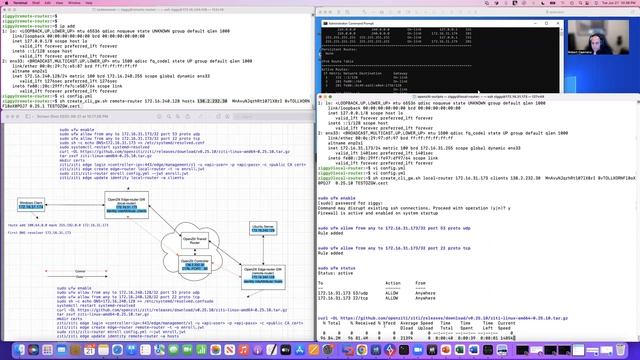
Task: Open the Apple menu
Action: tap(6, 2)
